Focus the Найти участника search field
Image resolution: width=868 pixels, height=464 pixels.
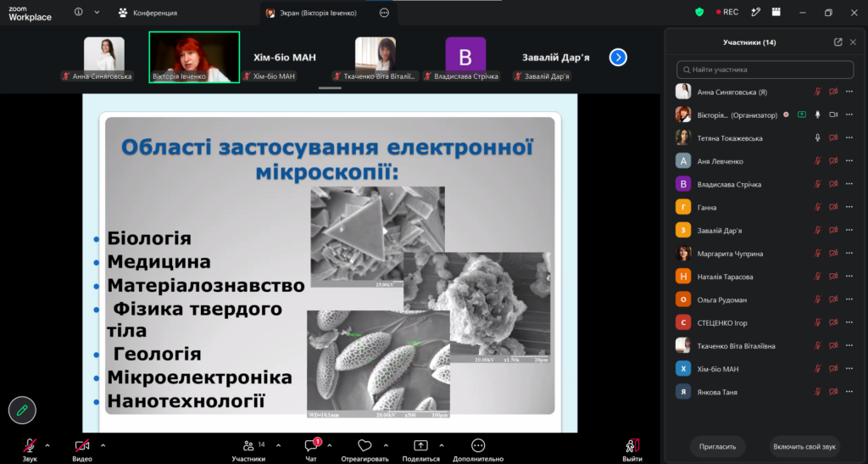coord(765,70)
